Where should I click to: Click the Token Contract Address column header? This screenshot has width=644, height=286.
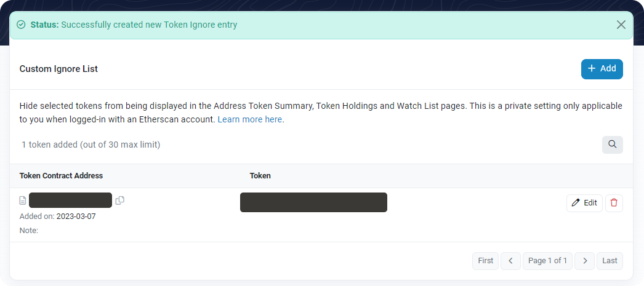(61, 176)
